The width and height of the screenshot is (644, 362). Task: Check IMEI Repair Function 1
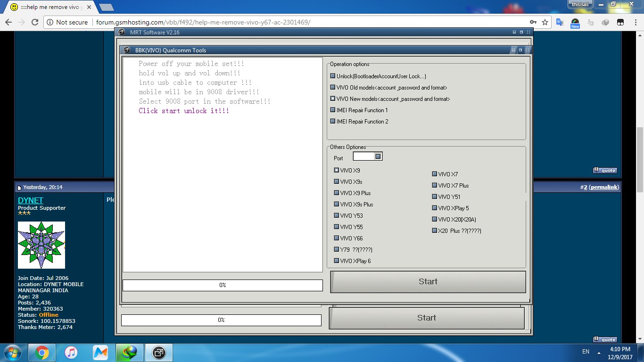point(333,110)
